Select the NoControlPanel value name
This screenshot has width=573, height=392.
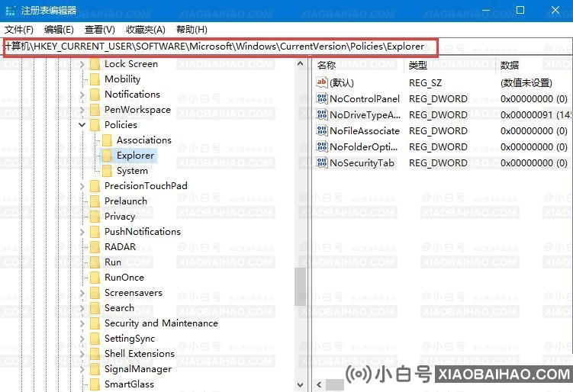coord(365,99)
